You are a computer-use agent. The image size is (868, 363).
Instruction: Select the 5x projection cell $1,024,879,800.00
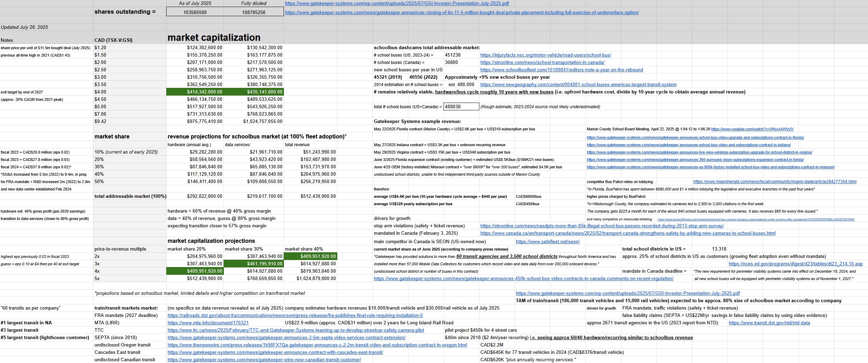pyautogui.click(x=311, y=279)
